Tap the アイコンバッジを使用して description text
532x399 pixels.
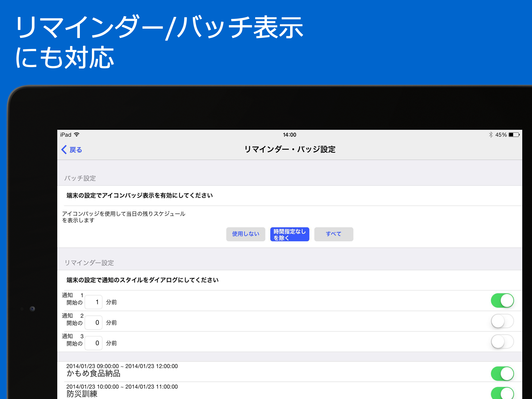[124, 217]
